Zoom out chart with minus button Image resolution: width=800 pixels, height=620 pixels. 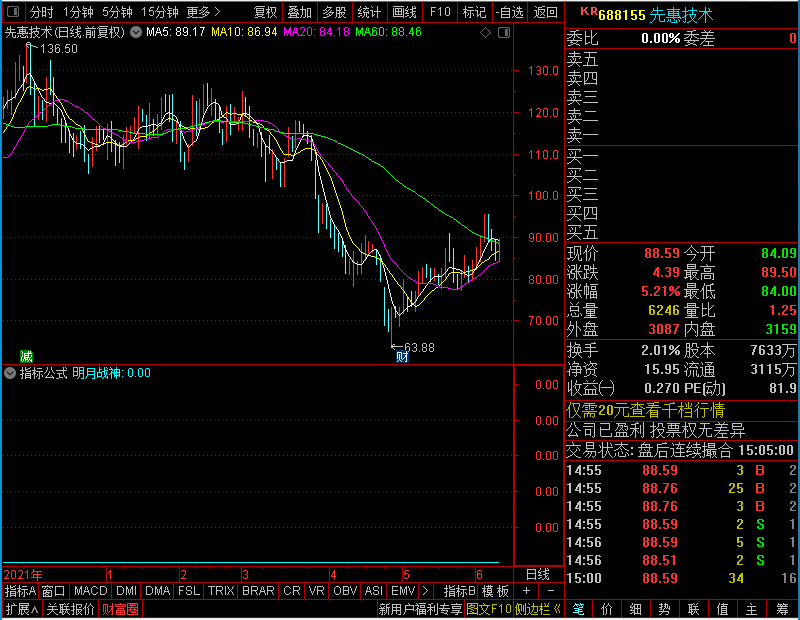pos(551,591)
